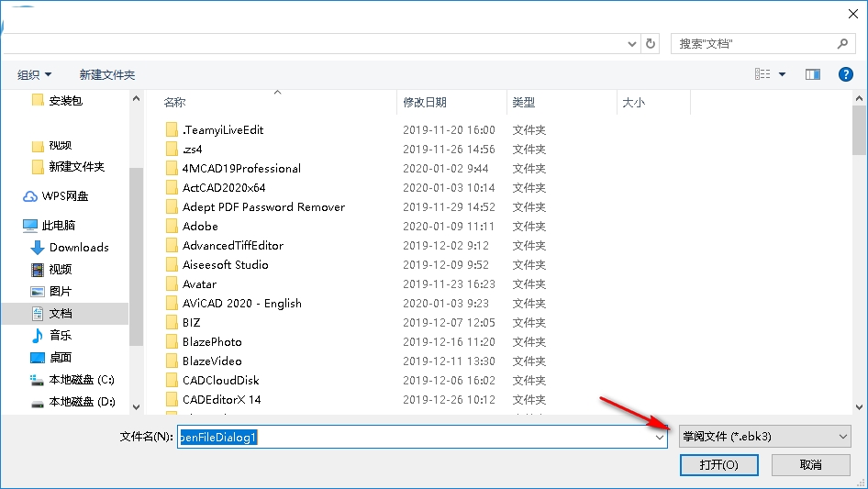Select the BIZ folder
The height and width of the screenshot is (489, 868).
tap(191, 323)
